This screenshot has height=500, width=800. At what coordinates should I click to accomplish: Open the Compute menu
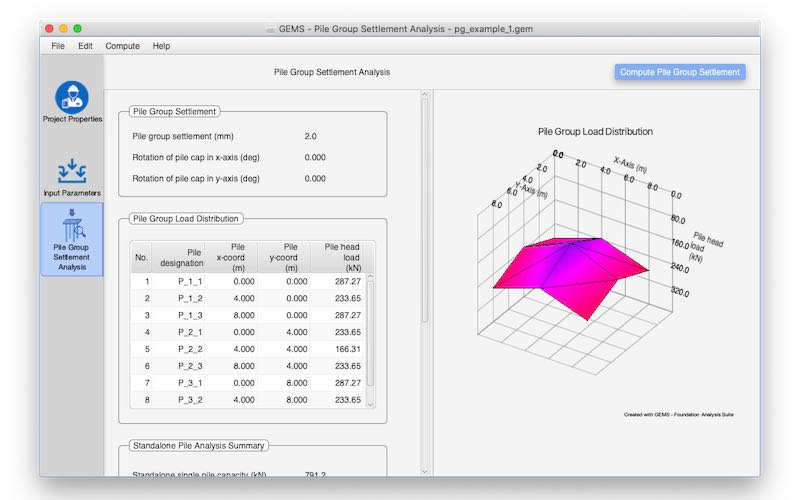tap(122, 46)
